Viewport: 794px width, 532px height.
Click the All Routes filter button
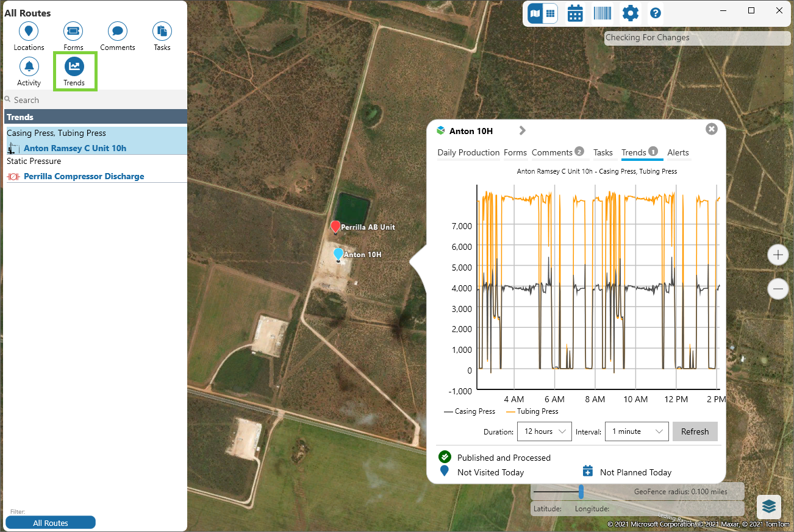click(51, 523)
